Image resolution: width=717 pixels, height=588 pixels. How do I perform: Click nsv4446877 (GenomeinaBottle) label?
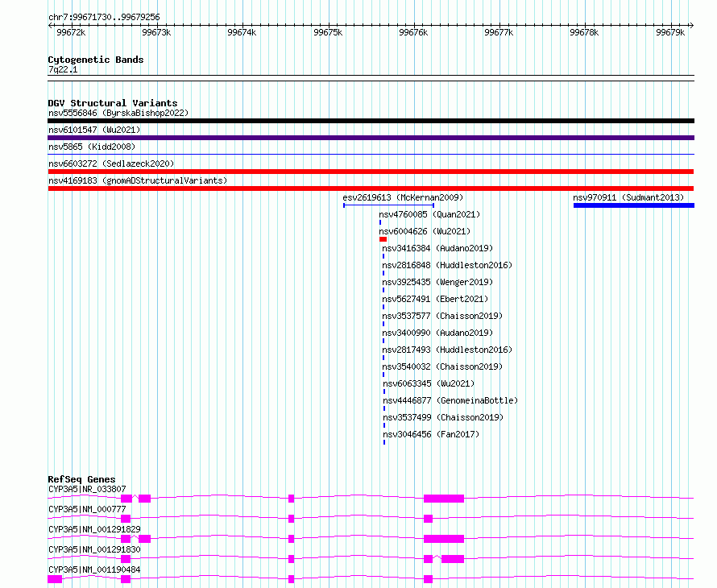click(450, 400)
